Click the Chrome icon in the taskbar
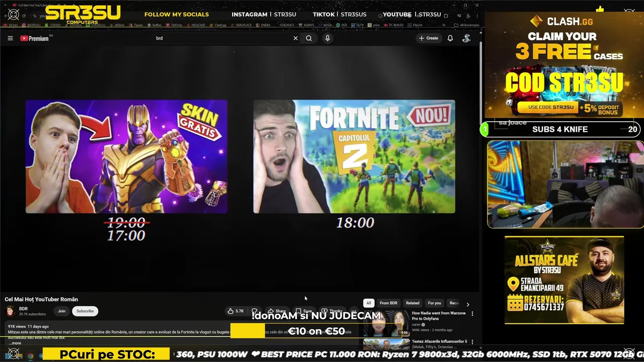644x362 pixels. (x=30, y=356)
